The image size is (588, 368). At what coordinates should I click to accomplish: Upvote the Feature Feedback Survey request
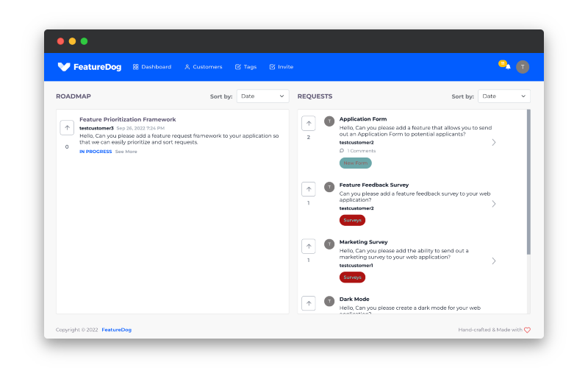309,189
